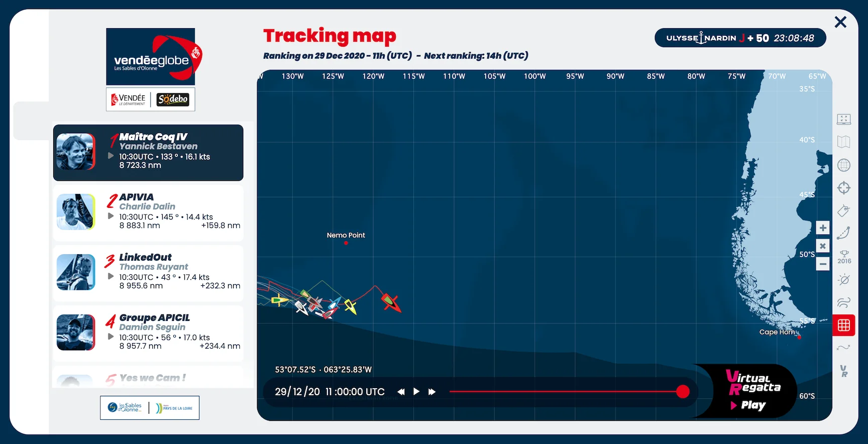Switch to flat map view icon
868x444 pixels.
point(844,142)
